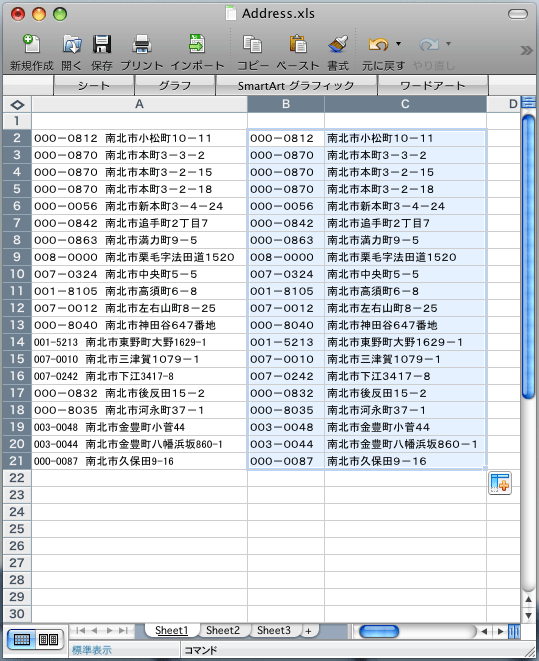The image size is (539, 661).
Task: Switch to normal view grid icon
Action: coord(21,640)
